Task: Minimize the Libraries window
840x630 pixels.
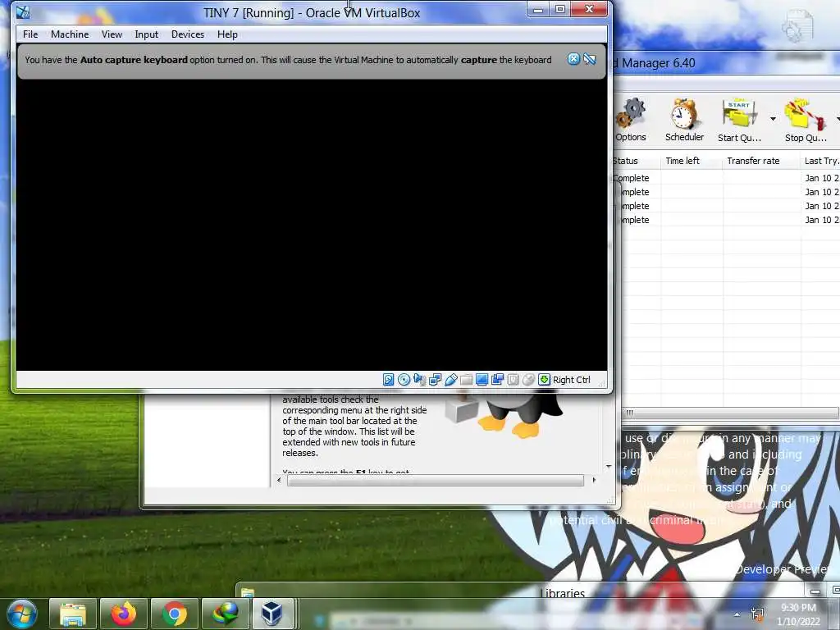Action: pyautogui.click(x=815, y=591)
